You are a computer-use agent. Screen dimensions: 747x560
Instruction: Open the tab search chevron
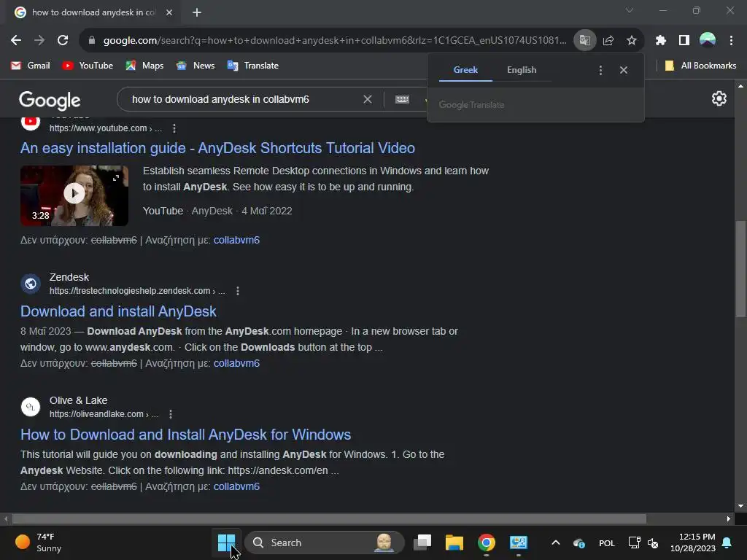point(630,10)
